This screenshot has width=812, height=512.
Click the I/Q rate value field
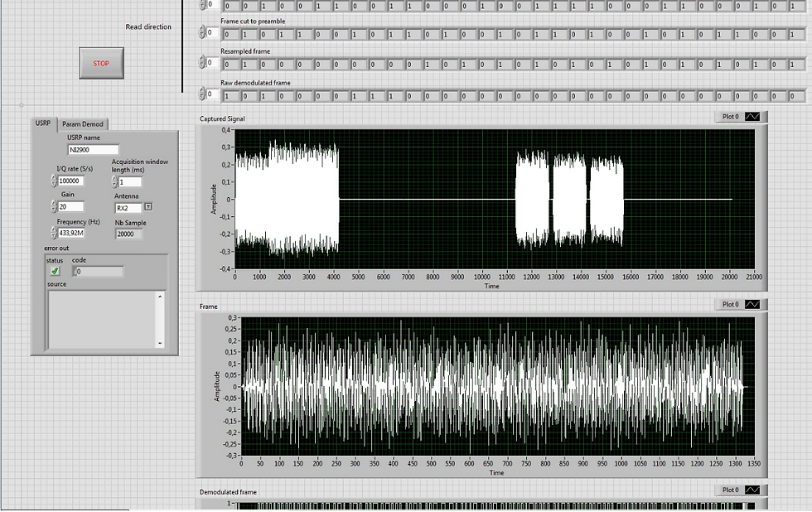pos(70,181)
